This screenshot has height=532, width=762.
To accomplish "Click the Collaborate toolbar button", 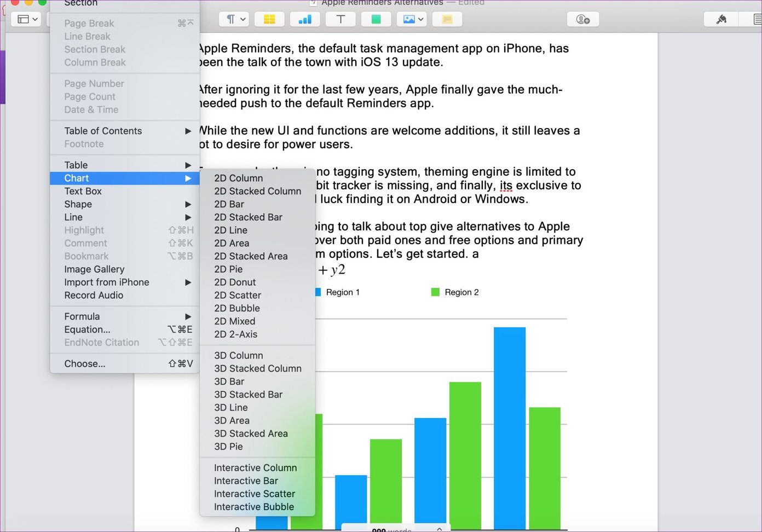I will pos(583,19).
